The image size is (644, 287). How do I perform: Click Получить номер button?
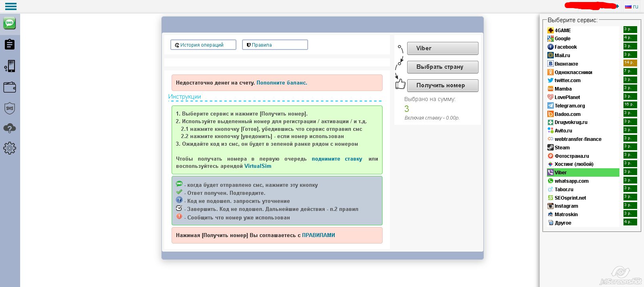click(443, 85)
